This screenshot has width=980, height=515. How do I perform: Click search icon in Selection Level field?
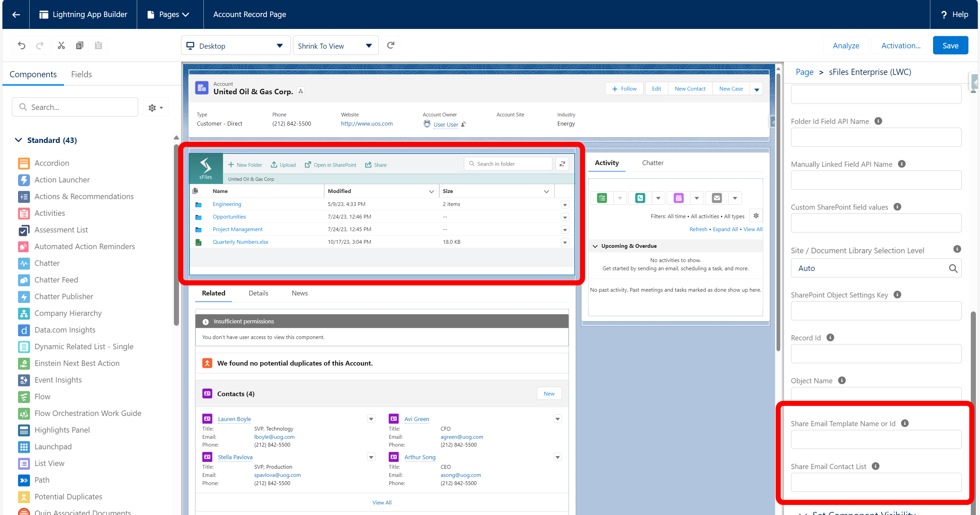pos(953,268)
